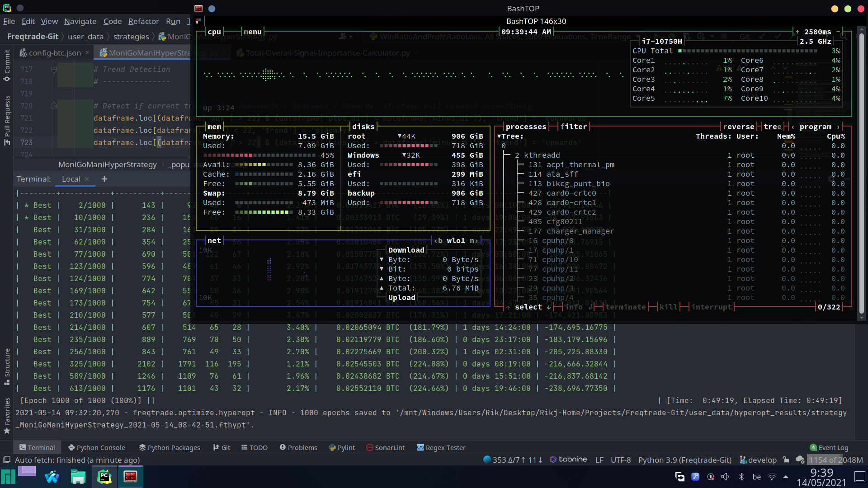The image size is (868, 488).
Task: Open the Regex Tester tool window
Action: [x=441, y=447]
